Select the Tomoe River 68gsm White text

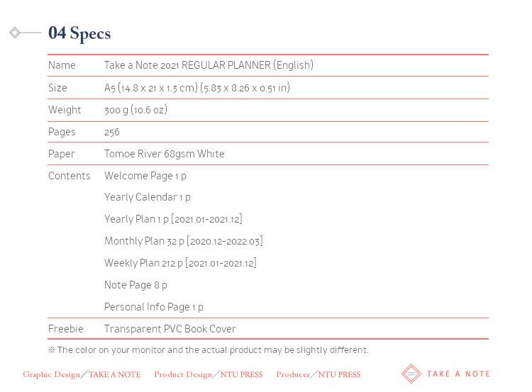click(165, 154)
